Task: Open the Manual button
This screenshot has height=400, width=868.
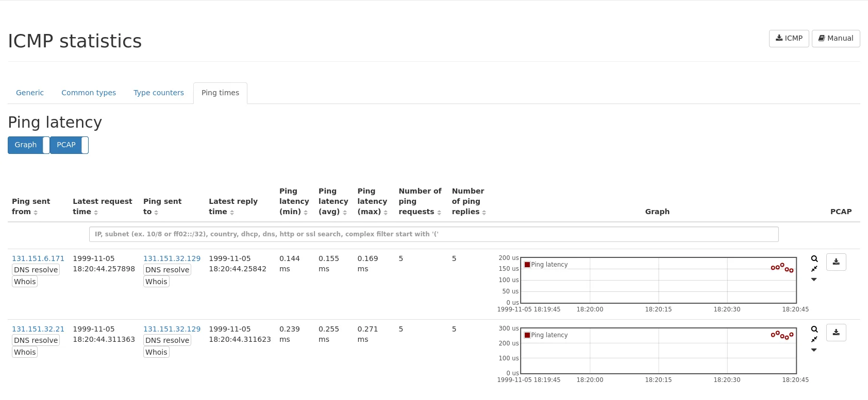Action: [836, 39]
